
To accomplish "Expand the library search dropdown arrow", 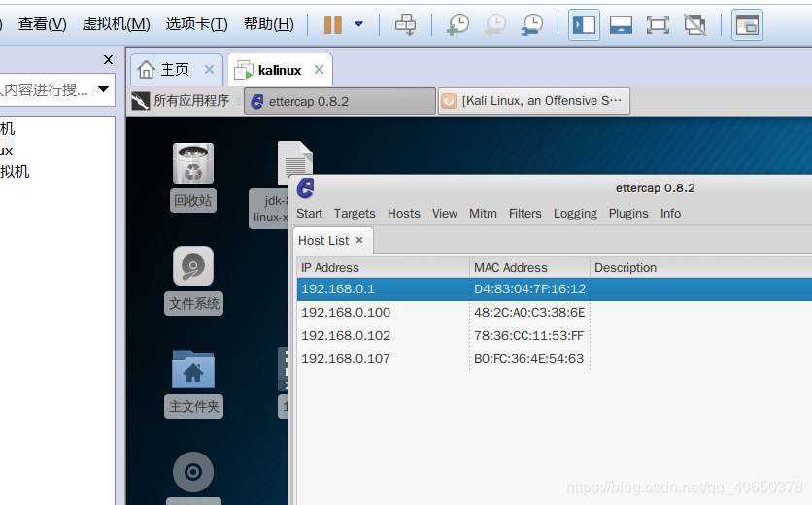I will coord(104,89).
